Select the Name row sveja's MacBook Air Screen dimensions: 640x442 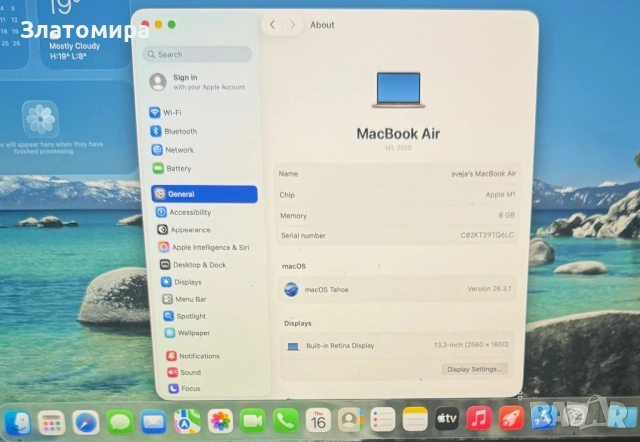[397, 174]
